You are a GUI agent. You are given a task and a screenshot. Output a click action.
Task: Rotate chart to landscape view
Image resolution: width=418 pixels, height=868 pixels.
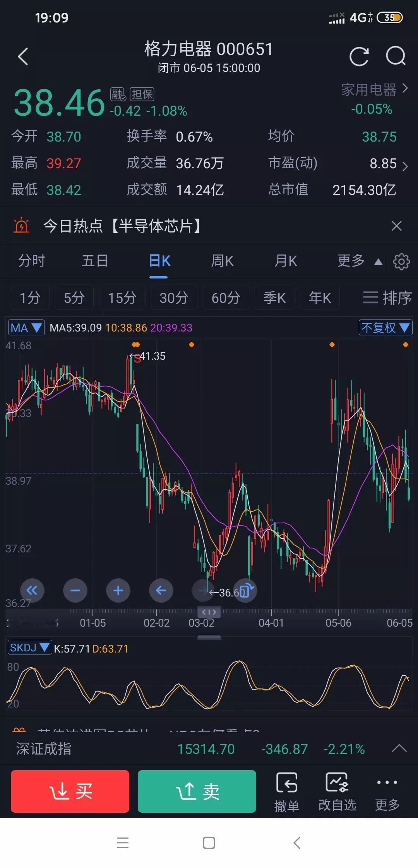pos(245,590)
